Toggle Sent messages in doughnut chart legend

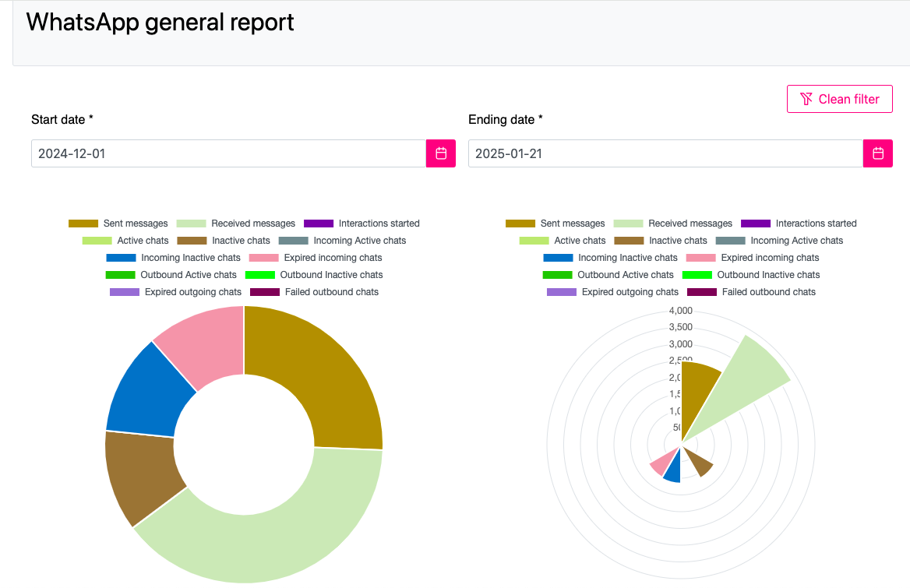[x=118, y=224]
